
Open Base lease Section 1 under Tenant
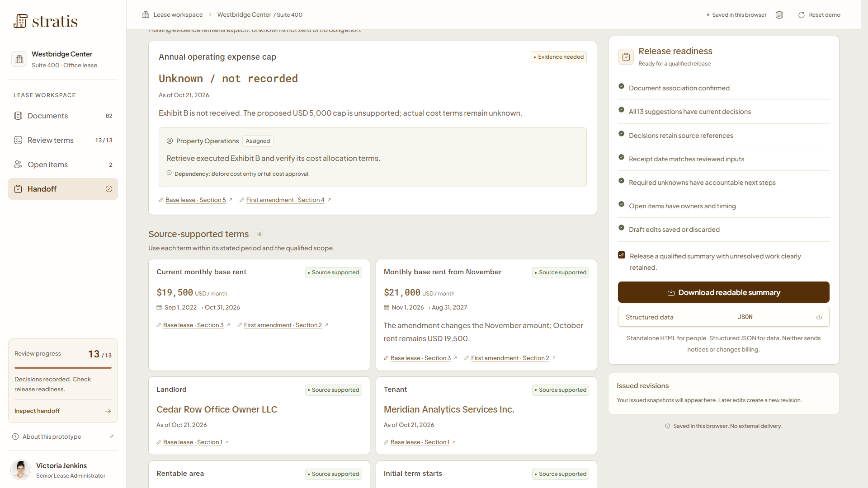click(x=420, y=442)
